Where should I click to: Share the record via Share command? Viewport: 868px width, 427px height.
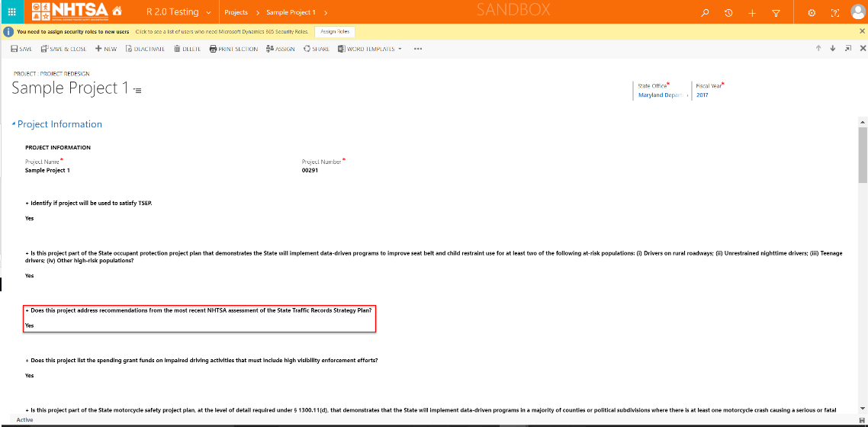point(316,49)
